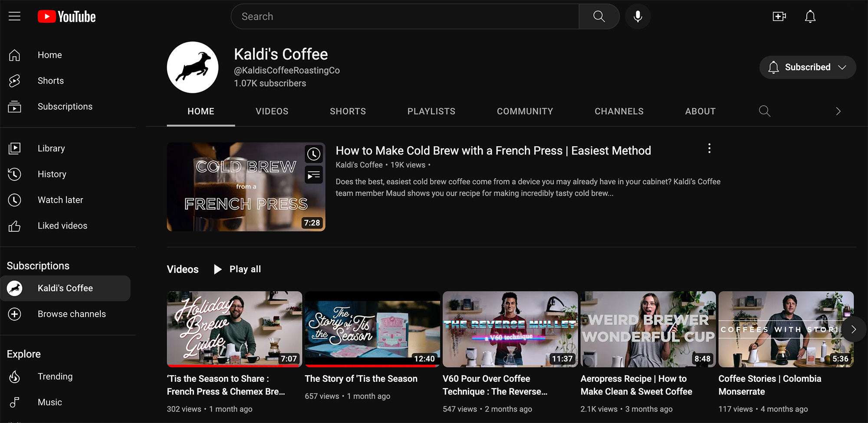This screenshot has height=423, width=868.
Task: Click the Search input field
Action: coord(404,16)
